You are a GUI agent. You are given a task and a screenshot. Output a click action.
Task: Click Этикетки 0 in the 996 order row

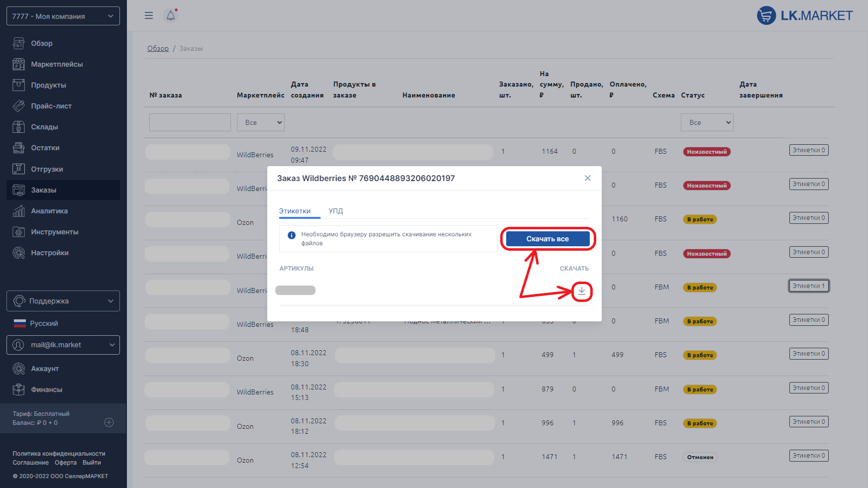[x=809, y=422]
